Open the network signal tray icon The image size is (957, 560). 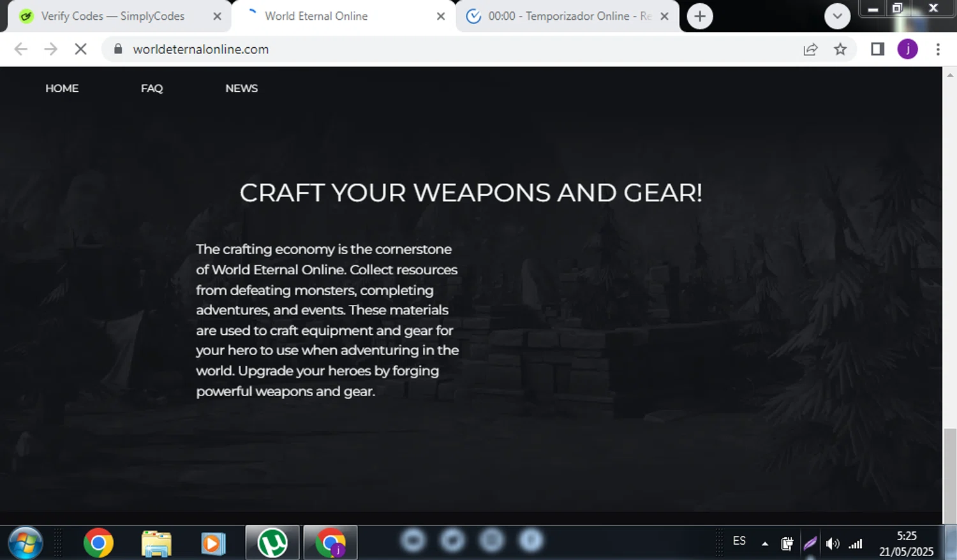coord(856,543)
